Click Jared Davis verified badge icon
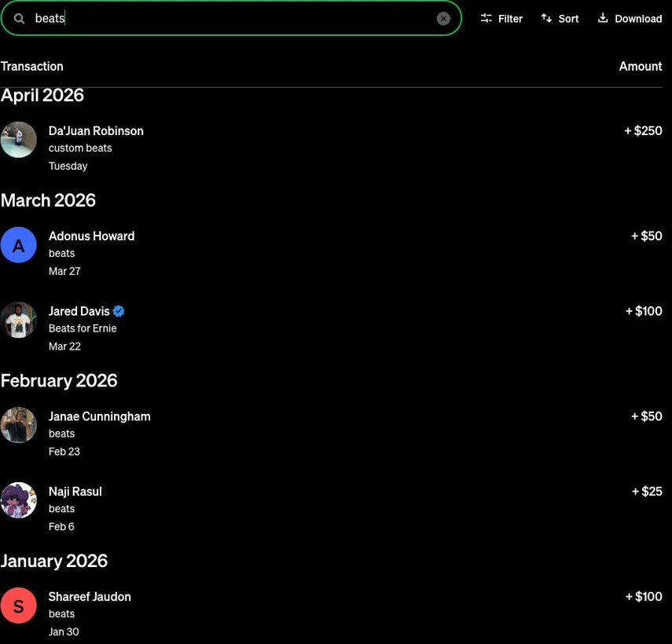The height and width of the screenshot is (644, 672). pyautogui.click(x=119, y=311)
